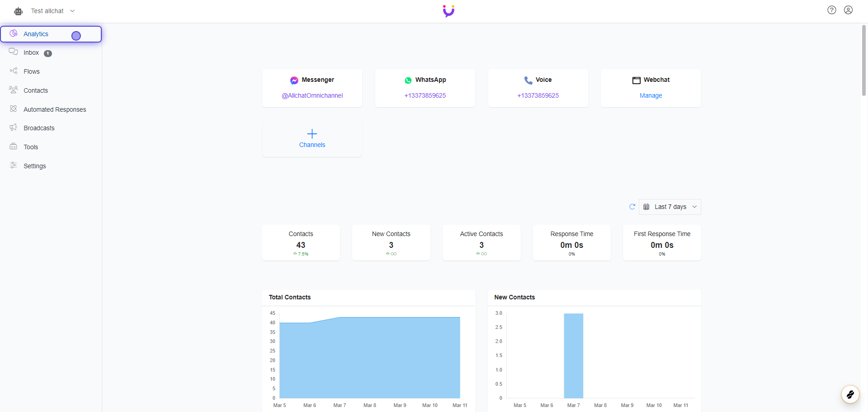Open the @AllchatOmnichannel Messenger link
The width and height of the screenshot is (868, 412).
click(312, 95)
